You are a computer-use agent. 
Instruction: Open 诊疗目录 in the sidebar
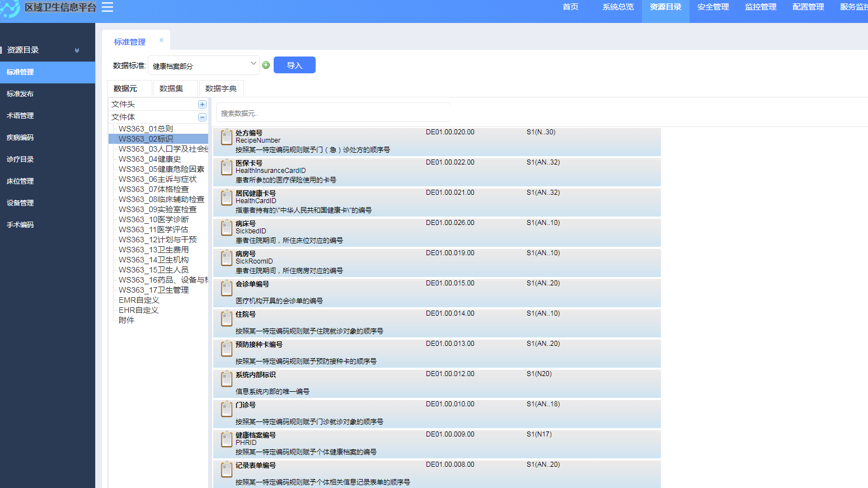click(x=48, y=159)
